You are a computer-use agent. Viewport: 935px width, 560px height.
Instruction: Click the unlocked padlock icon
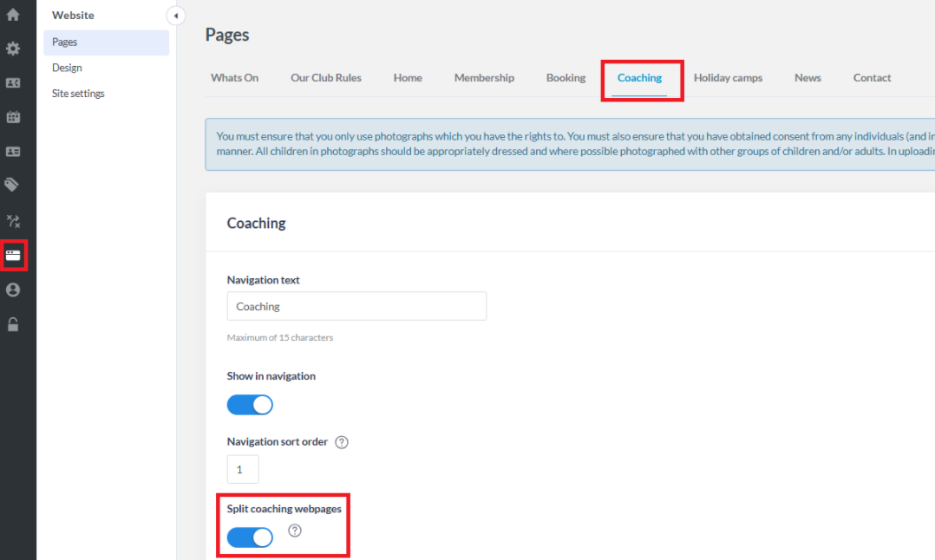pyautogui.click(x=13, y=325)
